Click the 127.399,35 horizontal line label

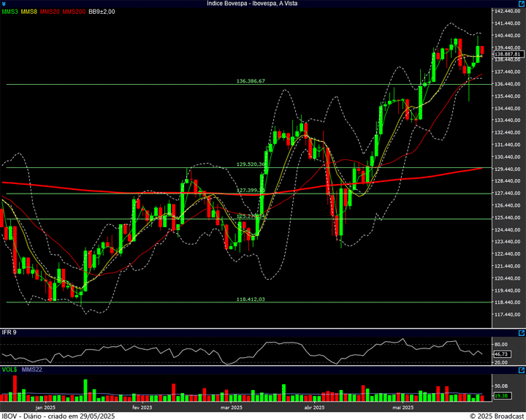pos(251,190)
